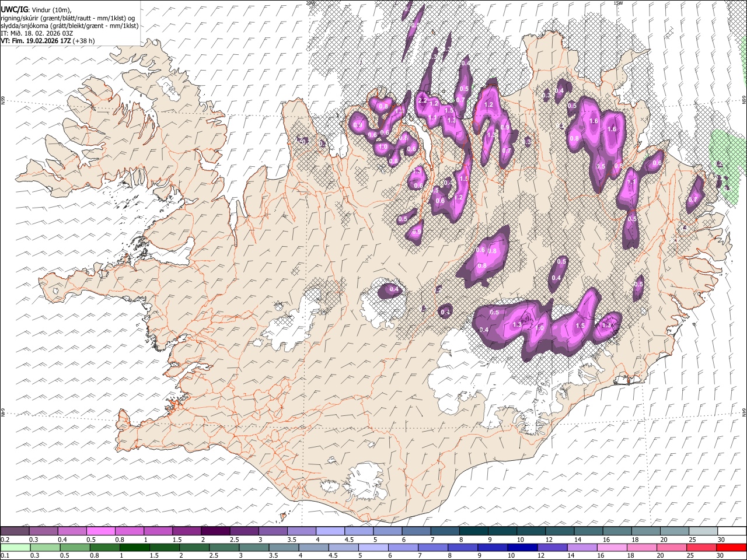Click the pale green swatch between 0.1 and 0.3
The width and height of the screenshot is (747, 560).
coord(15,547)
